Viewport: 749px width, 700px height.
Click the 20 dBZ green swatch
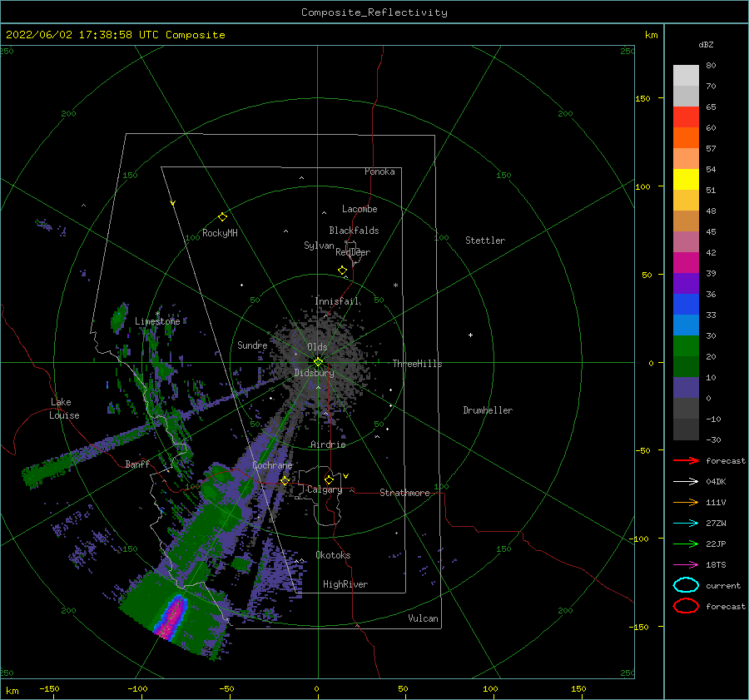click(x=686, y=346)
